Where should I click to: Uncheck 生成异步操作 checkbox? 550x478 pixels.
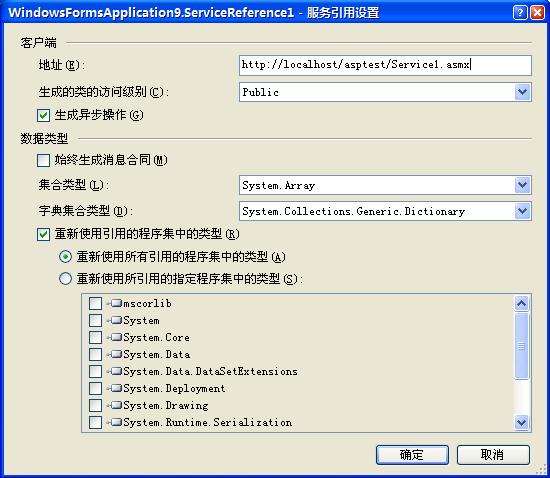(x=43, y=115)
